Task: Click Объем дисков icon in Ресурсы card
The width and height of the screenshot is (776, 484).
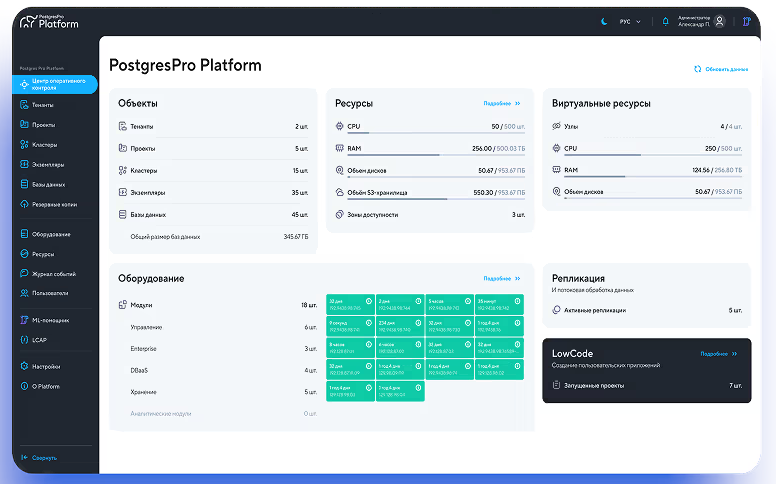Action: tap(340, 170)
